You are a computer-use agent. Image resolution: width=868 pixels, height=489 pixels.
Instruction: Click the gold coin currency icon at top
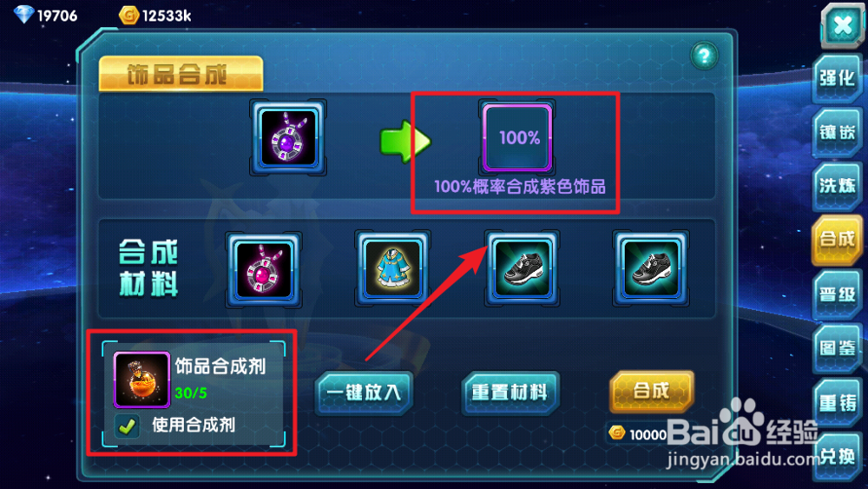pos(128,15)
